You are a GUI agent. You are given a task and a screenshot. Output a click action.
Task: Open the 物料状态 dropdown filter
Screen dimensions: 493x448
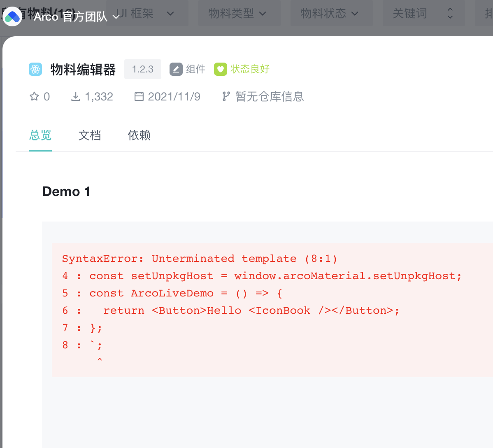pos(331,13)
